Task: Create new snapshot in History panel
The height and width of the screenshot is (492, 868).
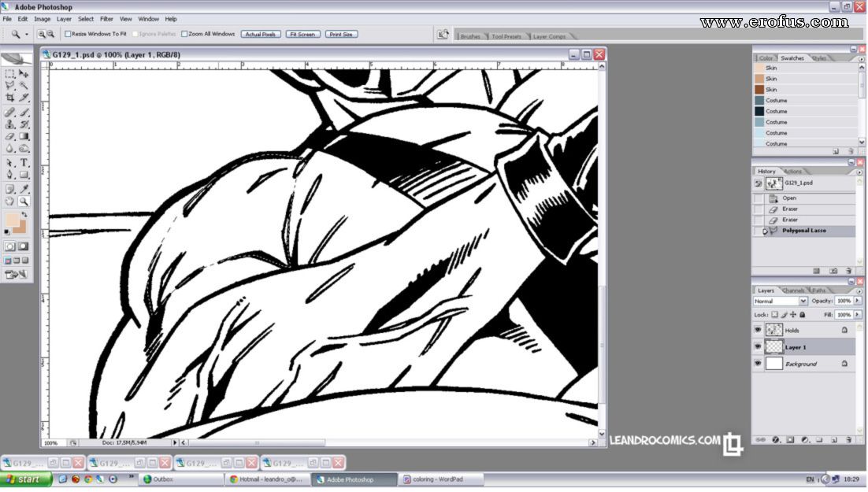Action: [x=833, y=271]
